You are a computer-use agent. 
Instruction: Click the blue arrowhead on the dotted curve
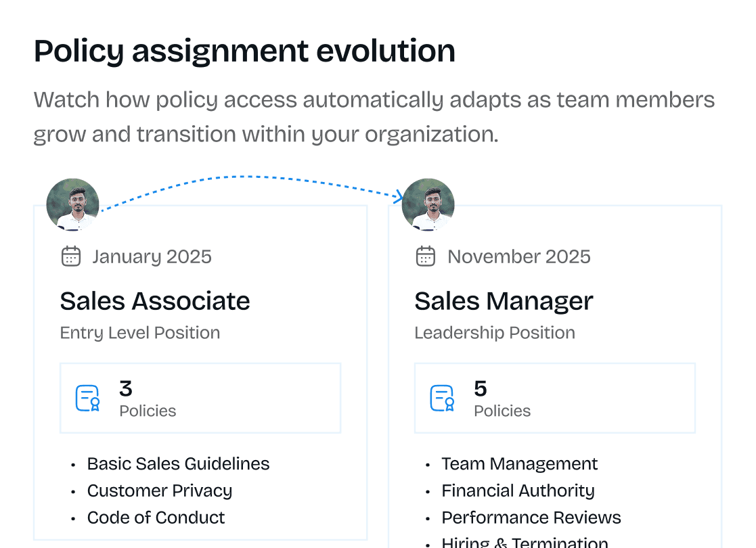[399, 196]
